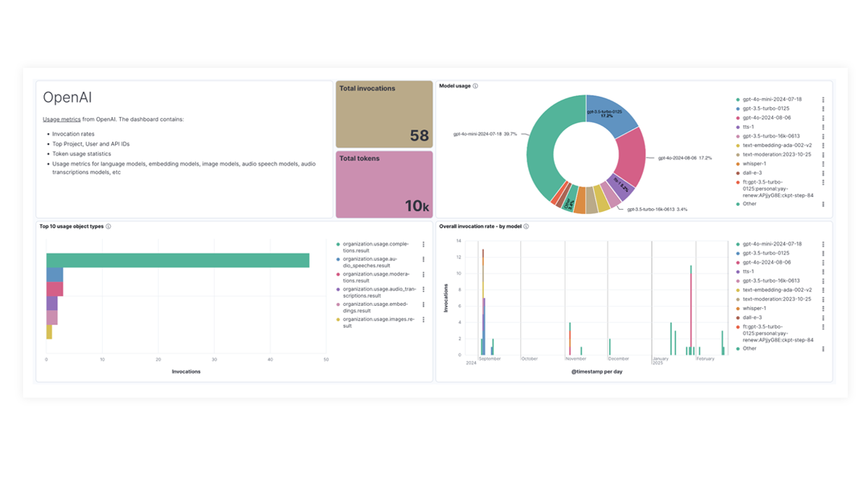Click gpt-4o-mini-2024-07-18 label in Model usage legend
Viewport: 868px width, 488px height.
[772, 100]
